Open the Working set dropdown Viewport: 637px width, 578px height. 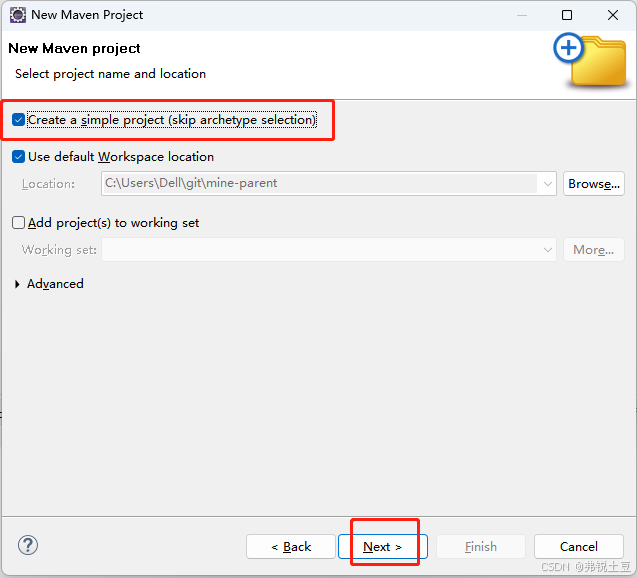(x=547, y=249)
